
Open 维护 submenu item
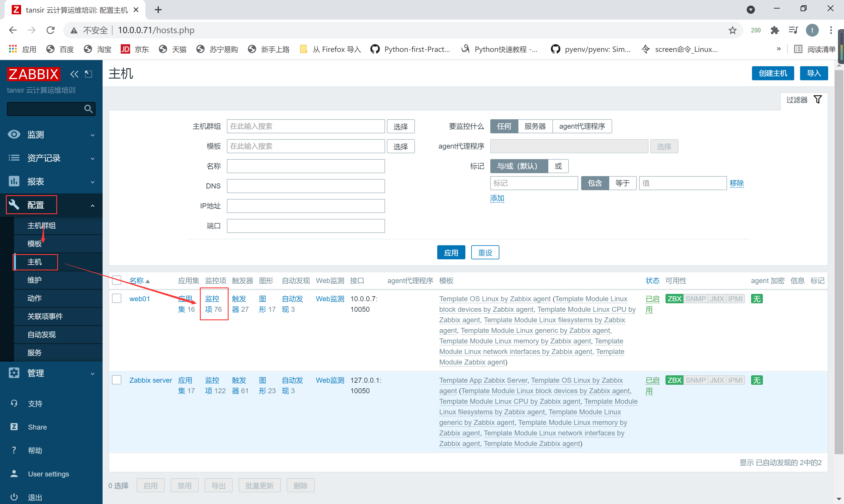click(58, 280)
